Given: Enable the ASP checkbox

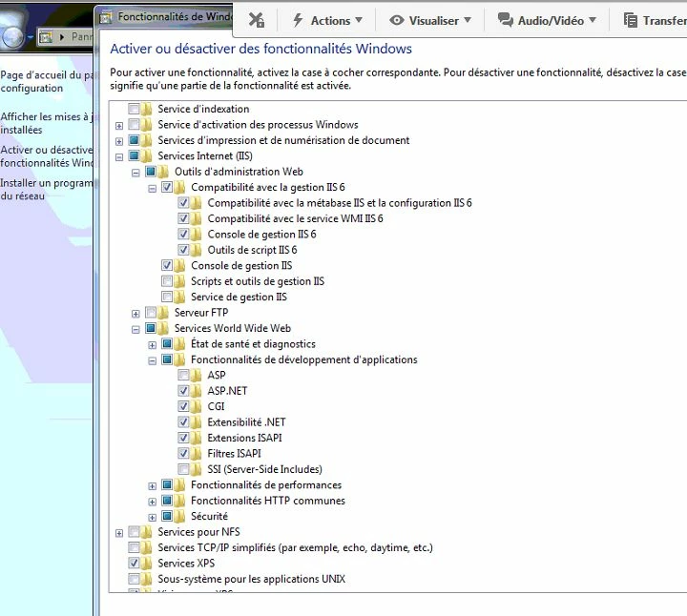Looking at the screenshot, I should tap(183, 375).
